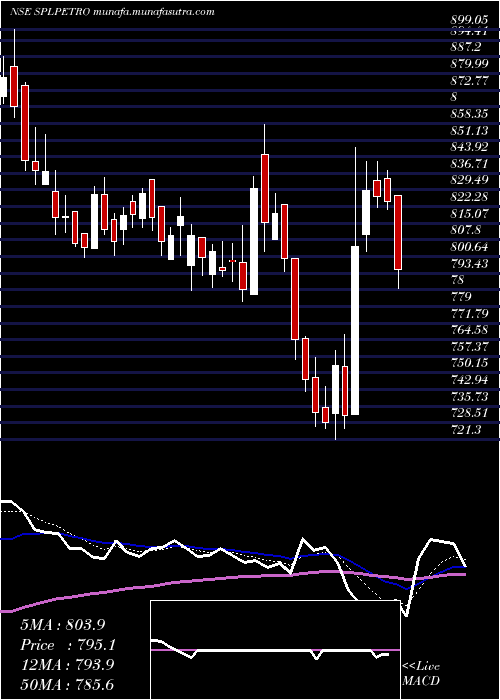Select the 887.2 price label
This screenshot has height=700, width=500.
466,47
